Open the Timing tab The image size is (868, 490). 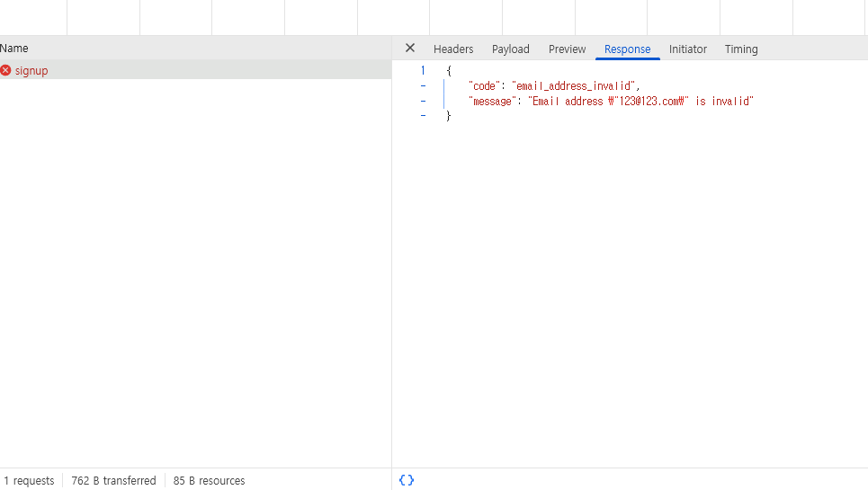click(741, 49)
